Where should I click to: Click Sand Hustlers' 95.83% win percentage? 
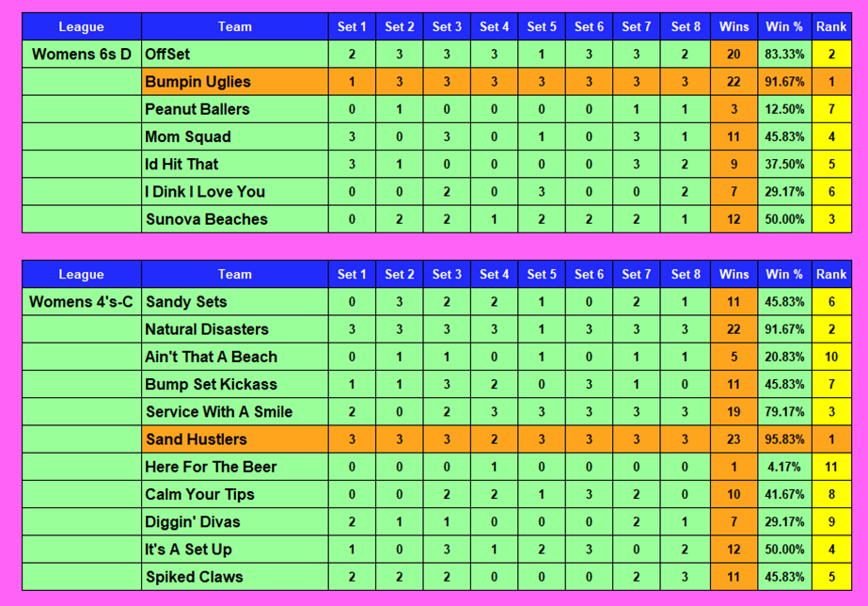point(784,439)
